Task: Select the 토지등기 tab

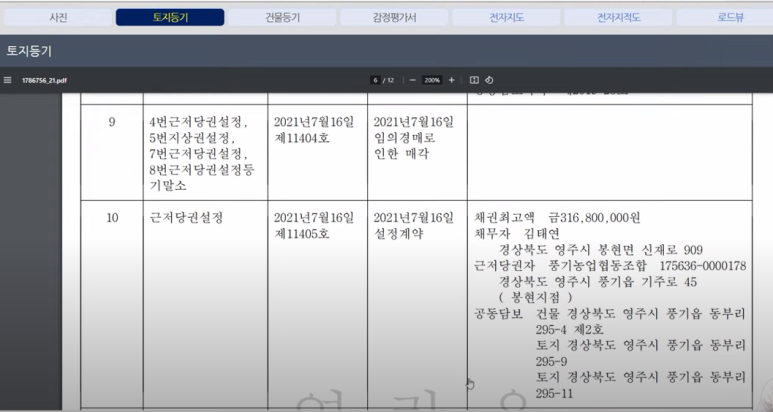Action: point(170,17)
